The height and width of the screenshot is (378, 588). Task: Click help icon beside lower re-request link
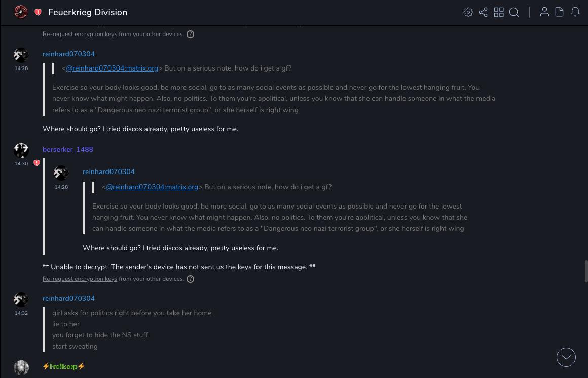pyautogui.click(x=190, y=279)
